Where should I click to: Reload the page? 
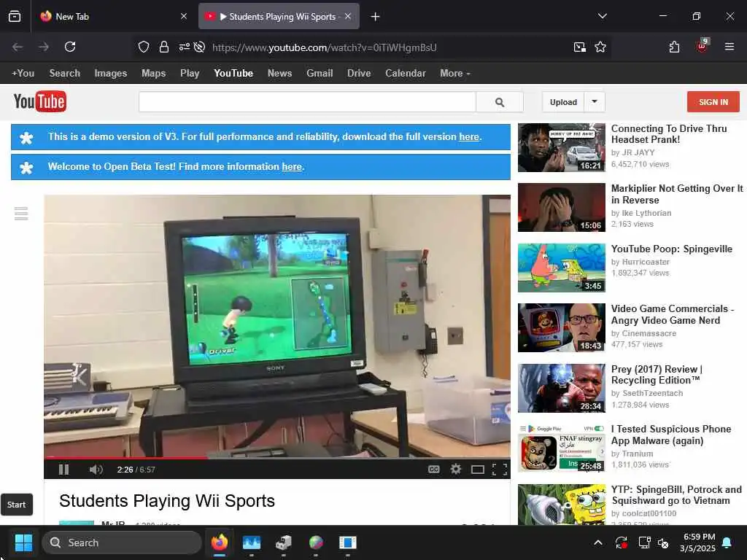70,47
